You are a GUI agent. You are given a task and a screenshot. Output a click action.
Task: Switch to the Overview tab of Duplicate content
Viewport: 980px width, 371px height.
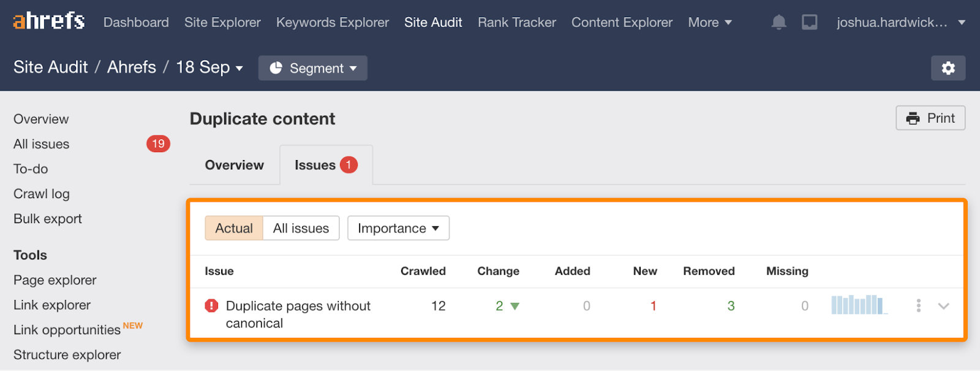pyautogui.click(x=235, y=165)
